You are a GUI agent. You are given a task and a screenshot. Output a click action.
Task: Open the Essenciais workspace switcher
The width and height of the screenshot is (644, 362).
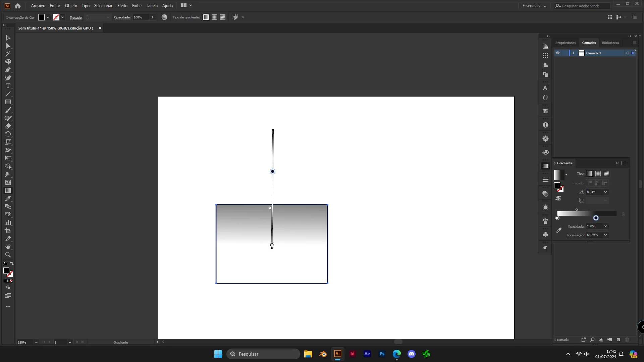(534, 6)
